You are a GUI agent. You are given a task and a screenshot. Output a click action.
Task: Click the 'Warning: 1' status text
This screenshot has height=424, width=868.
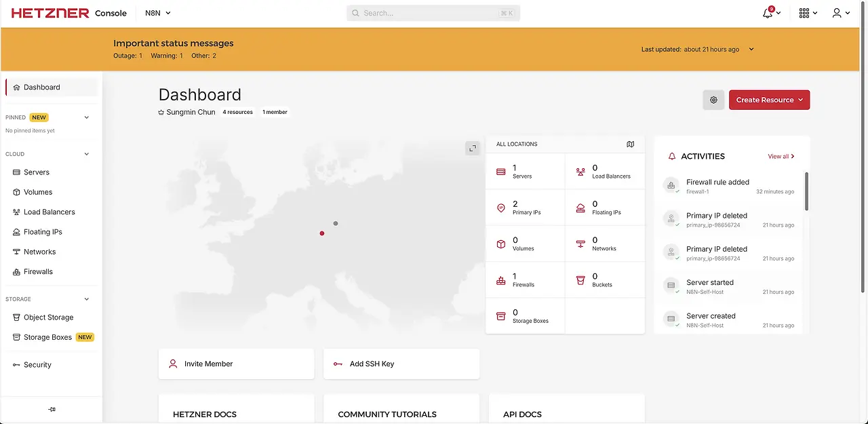(x=167, y=56)
